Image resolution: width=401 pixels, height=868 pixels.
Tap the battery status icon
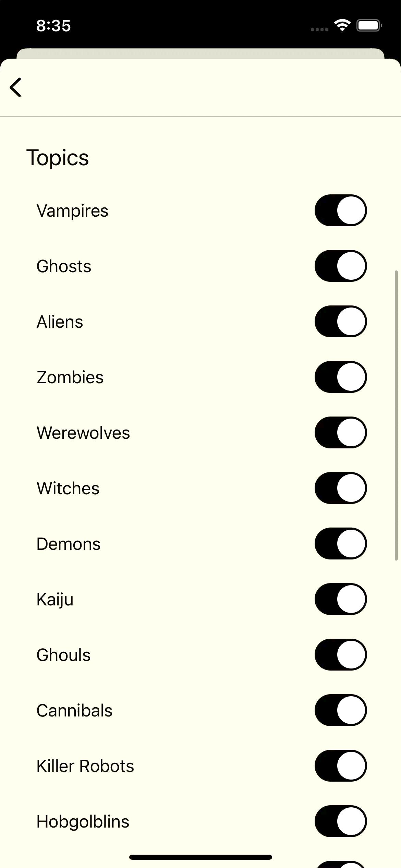pos(369,25)
